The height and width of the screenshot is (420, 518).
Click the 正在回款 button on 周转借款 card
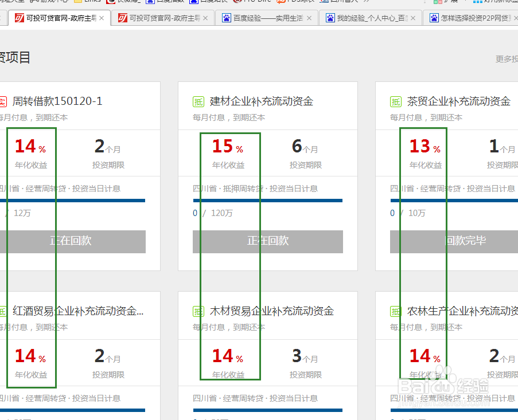75,241
